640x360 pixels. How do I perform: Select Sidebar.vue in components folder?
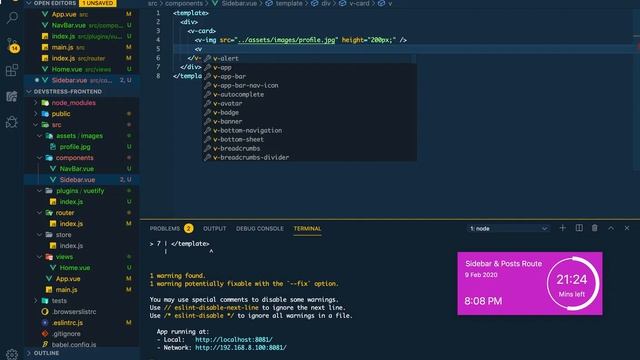coord(82,180)
